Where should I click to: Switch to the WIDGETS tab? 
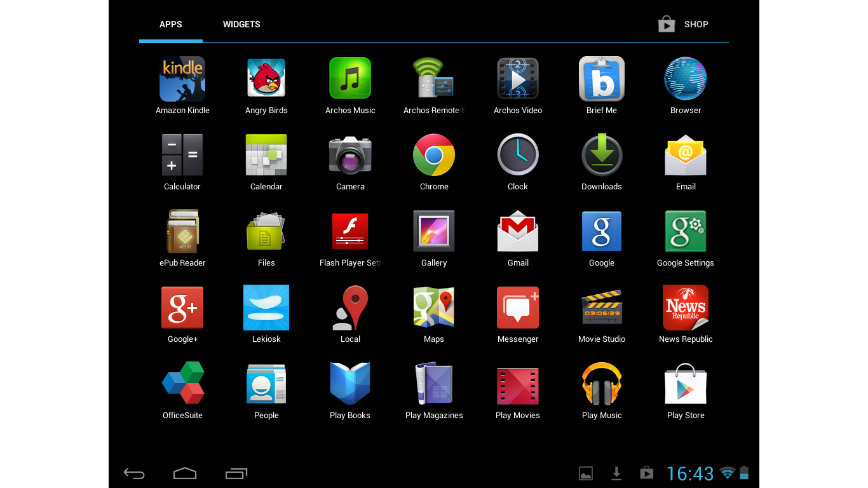241,24
